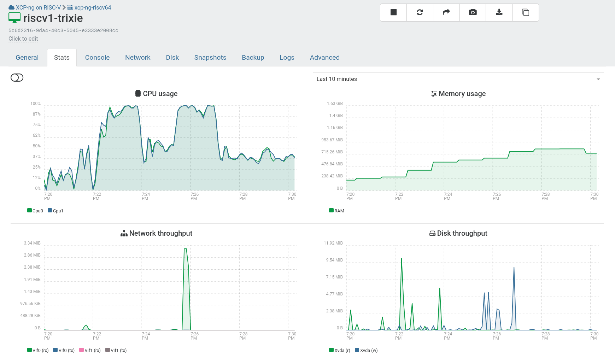Screen dimensions: 615x364
Task: Toggle the stats live-refresh switch
Action: click(x=17, y=78)
